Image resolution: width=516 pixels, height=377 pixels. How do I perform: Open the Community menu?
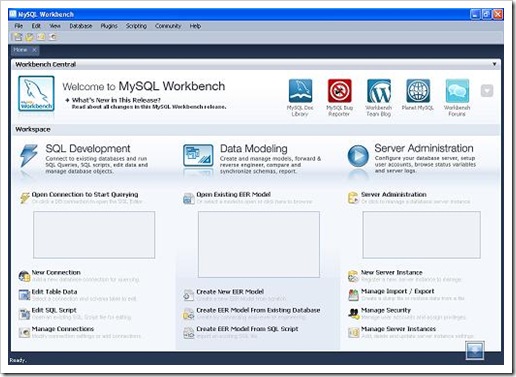tap(168, 26)
